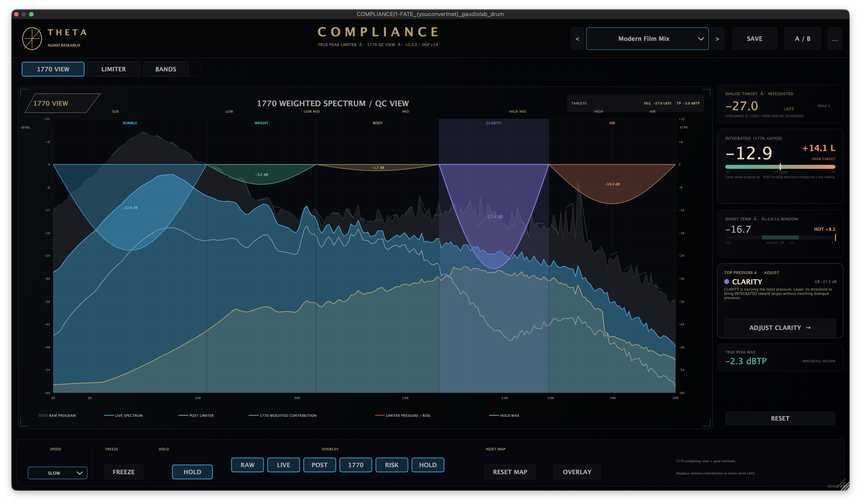Viewport: 861px width, 504px height.
Task: Click the -1.7 dB Body band value
Action: point(378,167)
